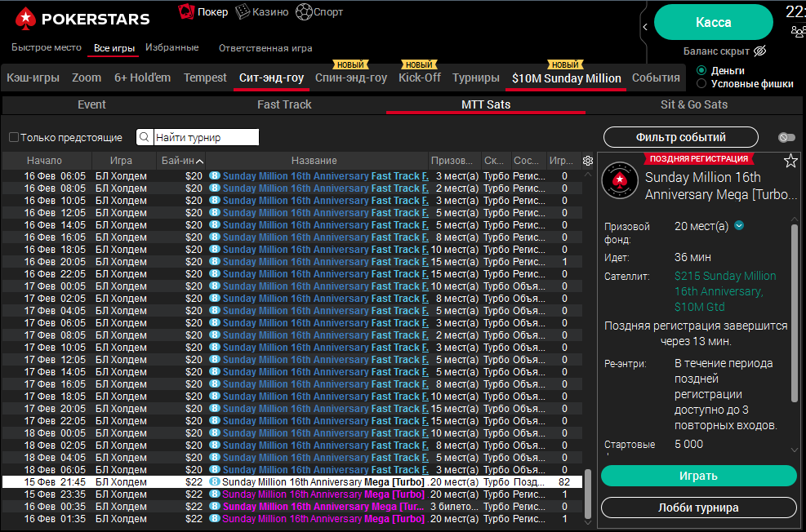Open the Casino section via dice icon

(x=243, y=11)
